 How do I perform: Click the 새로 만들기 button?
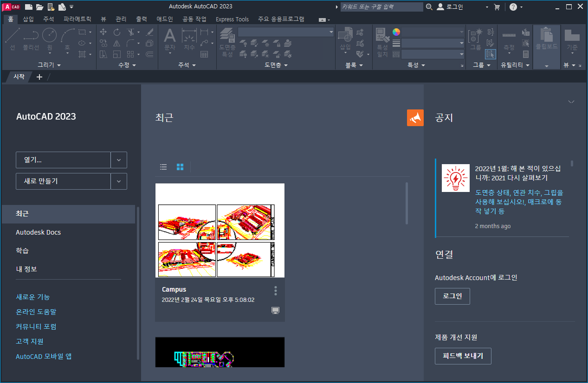(x=63, y=181)
